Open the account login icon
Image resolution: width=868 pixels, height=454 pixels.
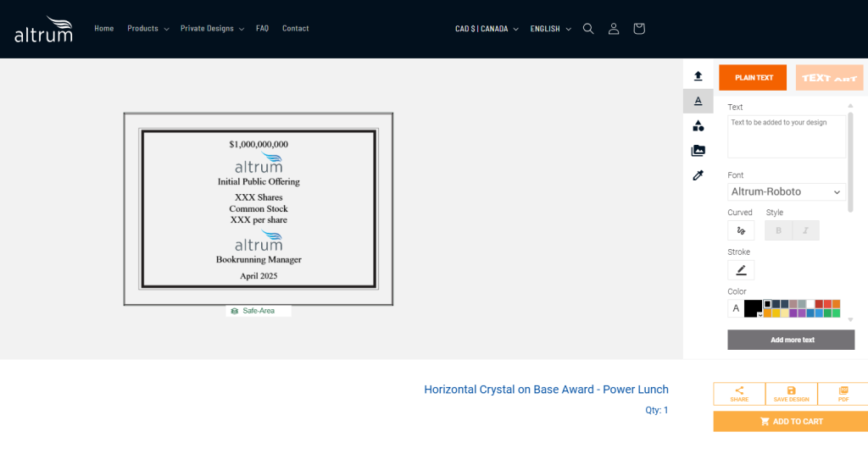[x=614, y=29]
